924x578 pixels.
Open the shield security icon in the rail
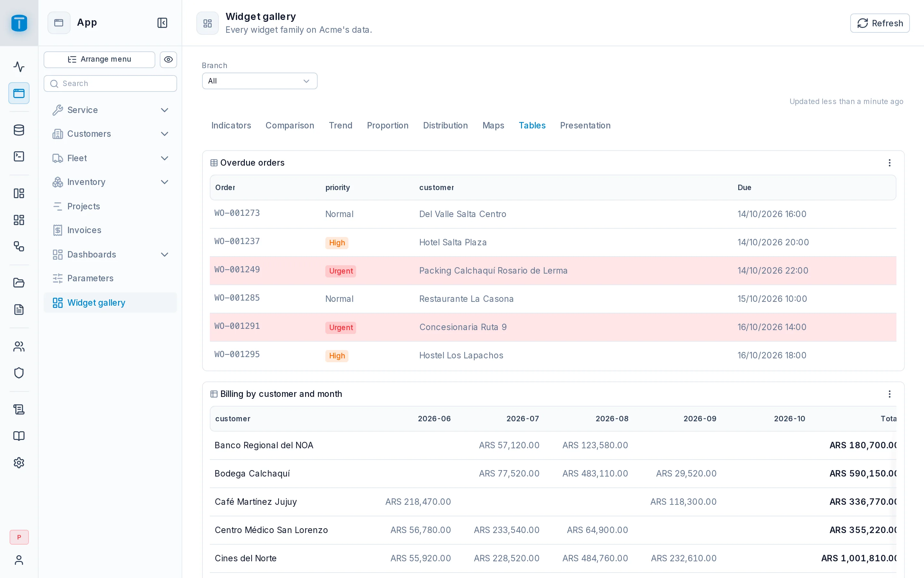[x=19, y=373]
